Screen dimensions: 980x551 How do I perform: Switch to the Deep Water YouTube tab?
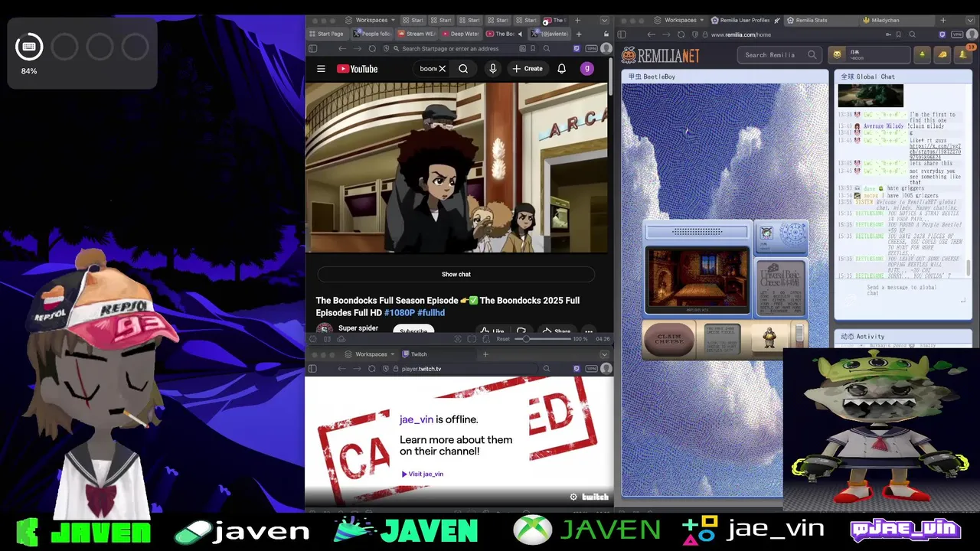point(461,34)
